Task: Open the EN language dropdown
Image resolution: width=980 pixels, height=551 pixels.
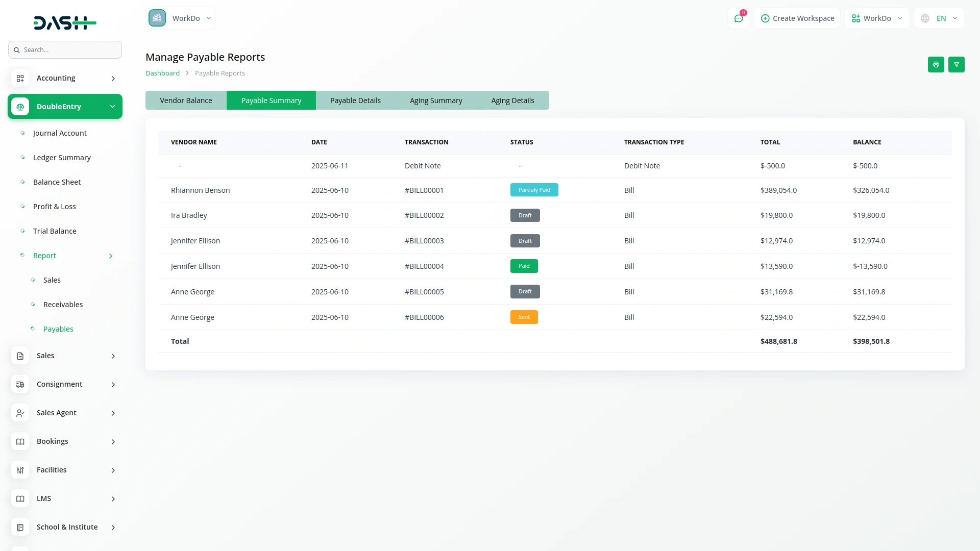Action: tap(939, 18)
